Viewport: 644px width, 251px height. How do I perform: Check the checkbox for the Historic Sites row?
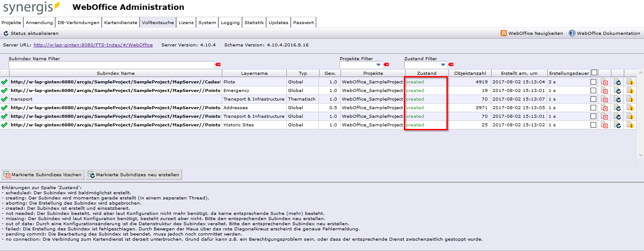(594, 125)
